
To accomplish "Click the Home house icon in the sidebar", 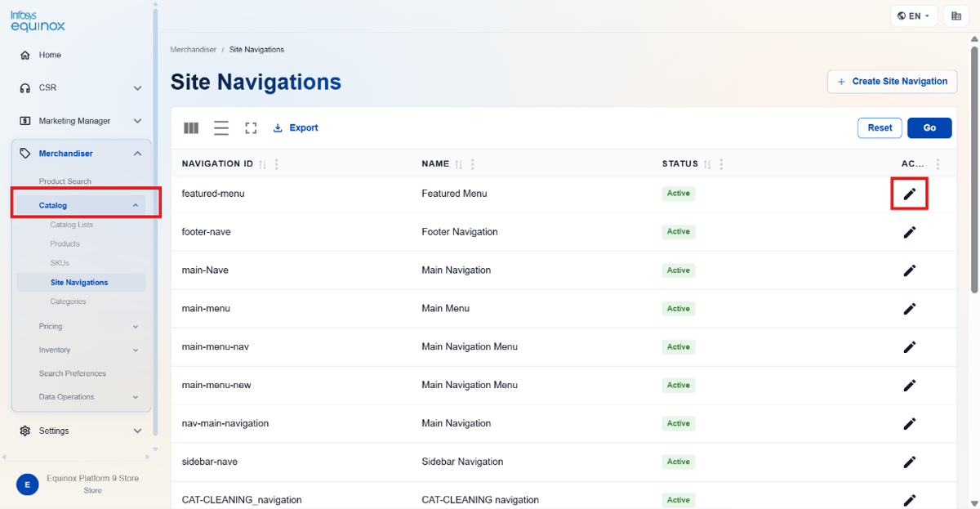I will click(x=25, y=56).
